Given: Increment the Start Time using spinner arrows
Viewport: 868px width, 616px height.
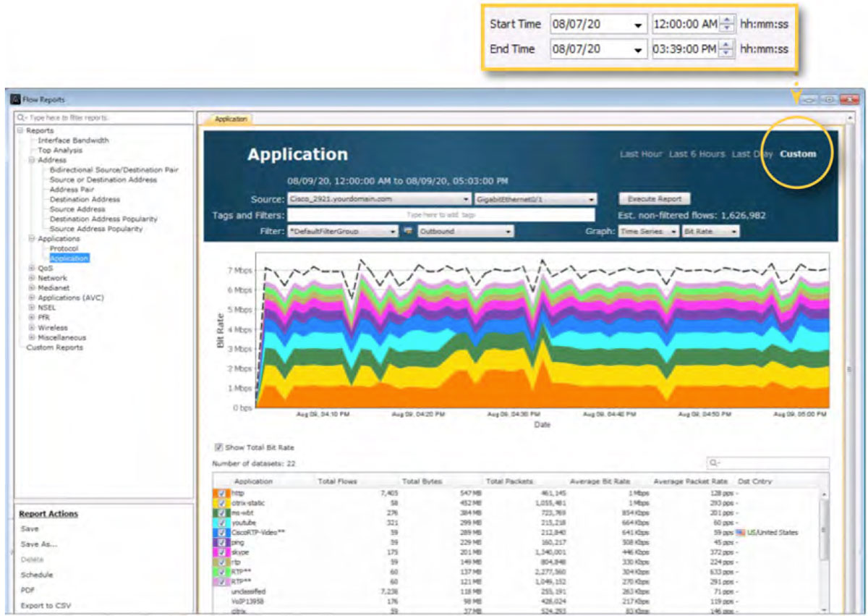Looking at the screenshot, I should pos(727,20).
